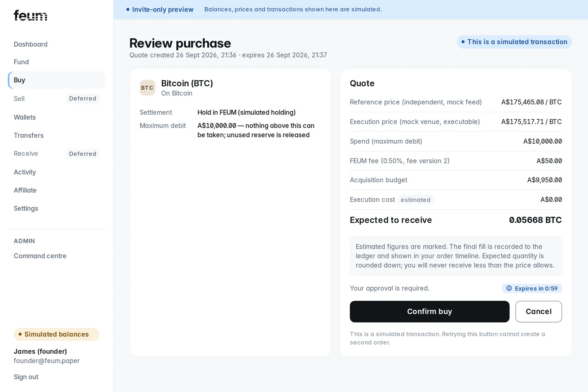Click the Quote panel heading

pos(362,83)
